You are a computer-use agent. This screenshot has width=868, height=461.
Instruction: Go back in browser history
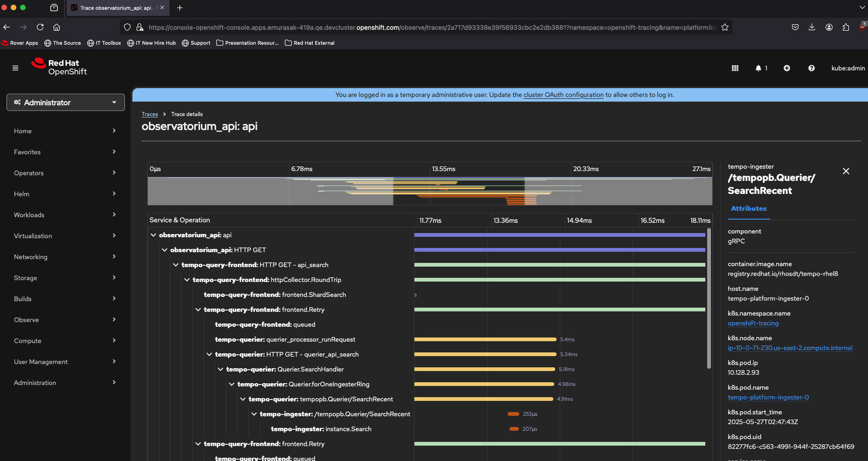(x=7, y=27)
